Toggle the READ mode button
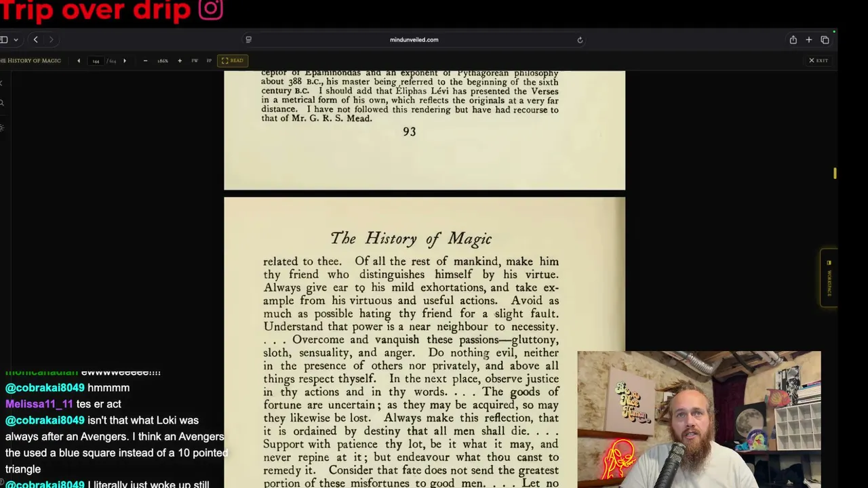868x488 pixels. point(232,60)
